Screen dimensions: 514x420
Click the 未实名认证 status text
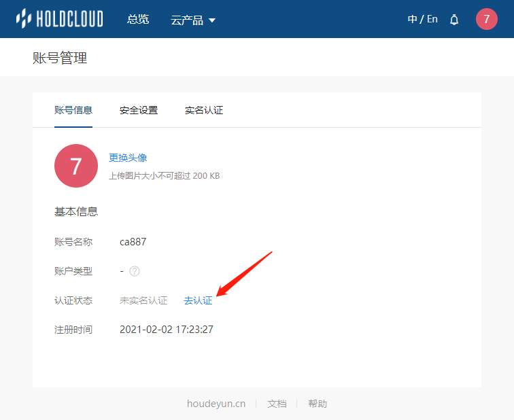coord(143,300)
